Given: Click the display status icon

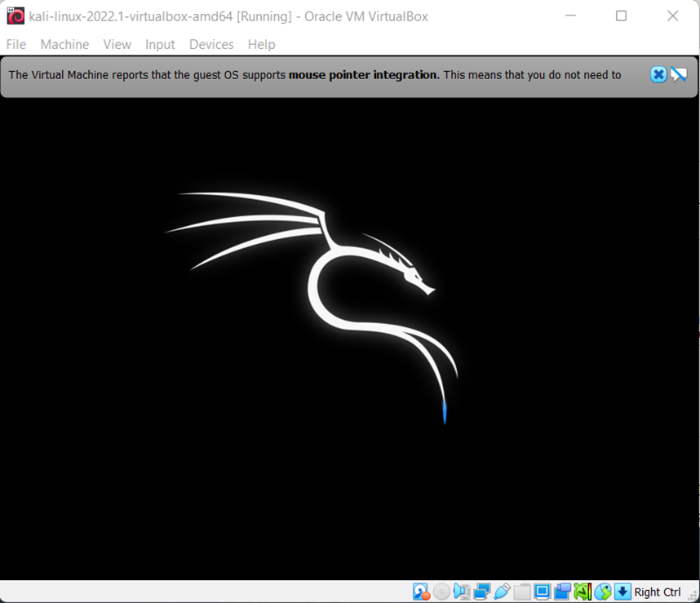Looking at the screenshot, I should (542, 592).
